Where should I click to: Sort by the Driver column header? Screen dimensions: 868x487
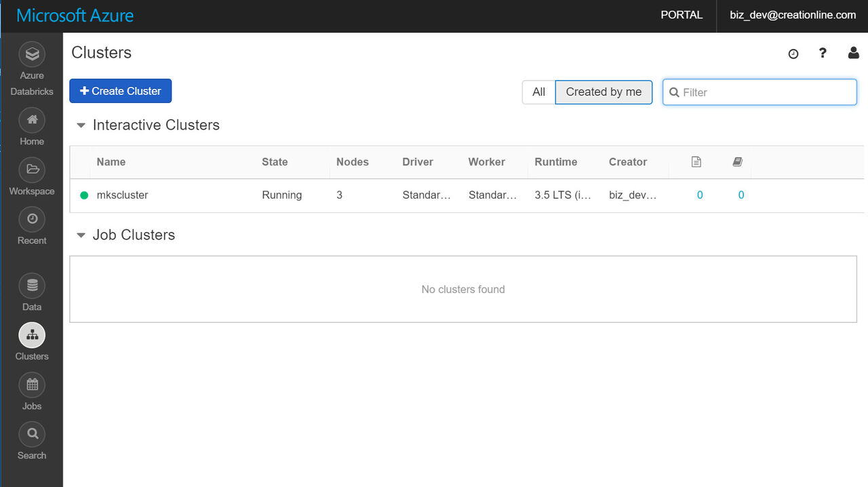(x=418, y=162)
